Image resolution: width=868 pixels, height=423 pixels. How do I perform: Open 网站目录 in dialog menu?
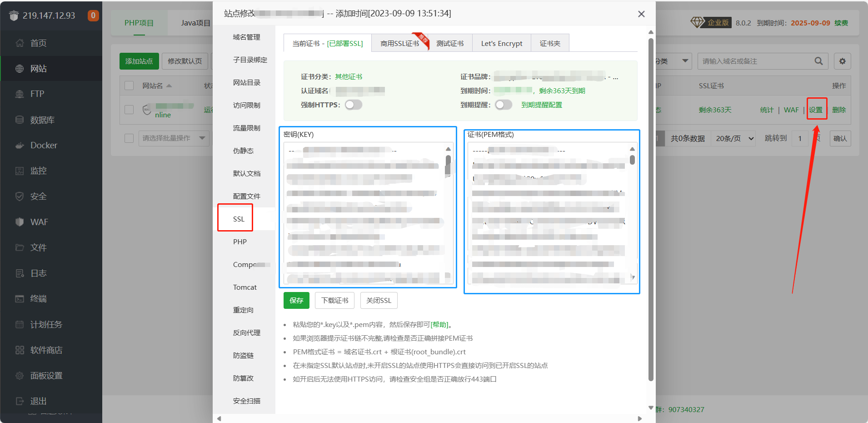coord(246,82)
